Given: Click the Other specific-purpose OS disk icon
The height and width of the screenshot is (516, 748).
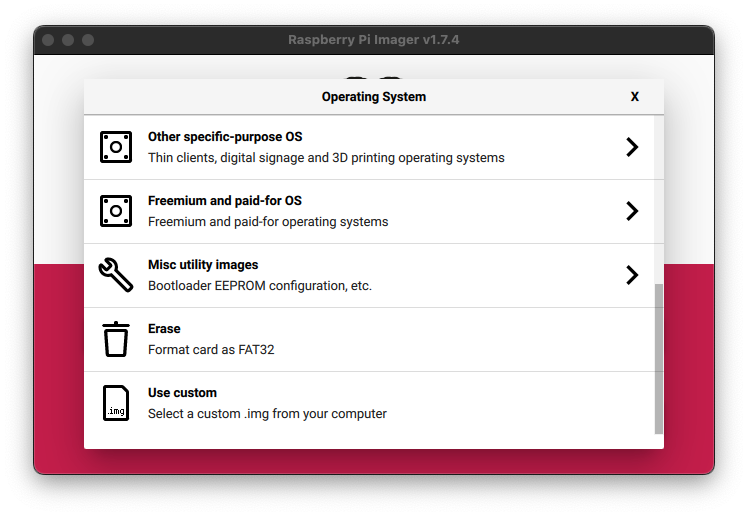Looking at the screenshot, I should point(116,147).
